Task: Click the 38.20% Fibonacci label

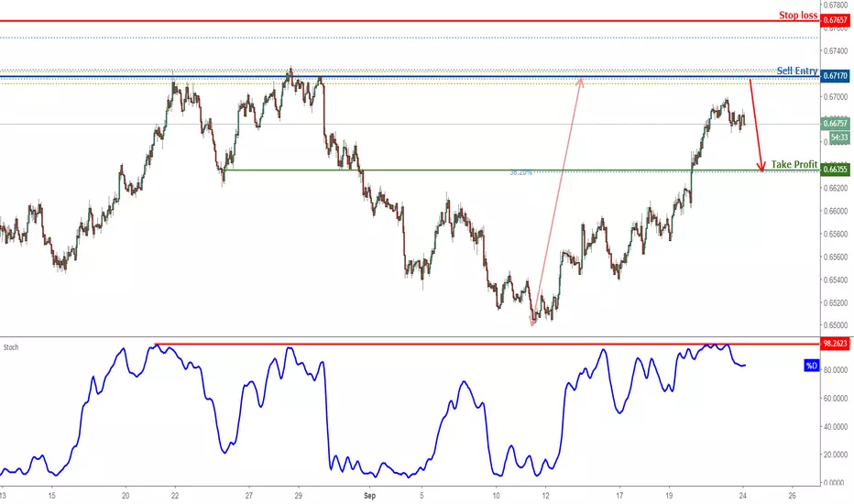Action: pos(520,172)
